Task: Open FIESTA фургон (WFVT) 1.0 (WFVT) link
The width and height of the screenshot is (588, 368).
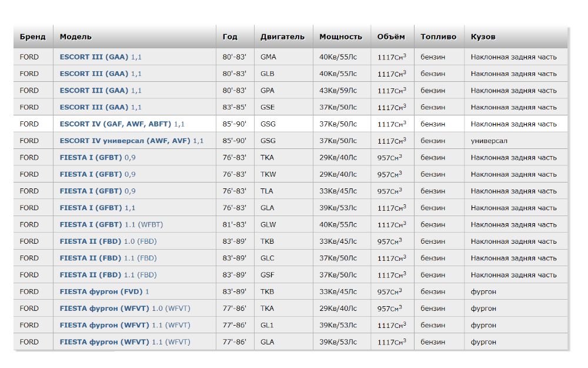Action: click(125, 309)
